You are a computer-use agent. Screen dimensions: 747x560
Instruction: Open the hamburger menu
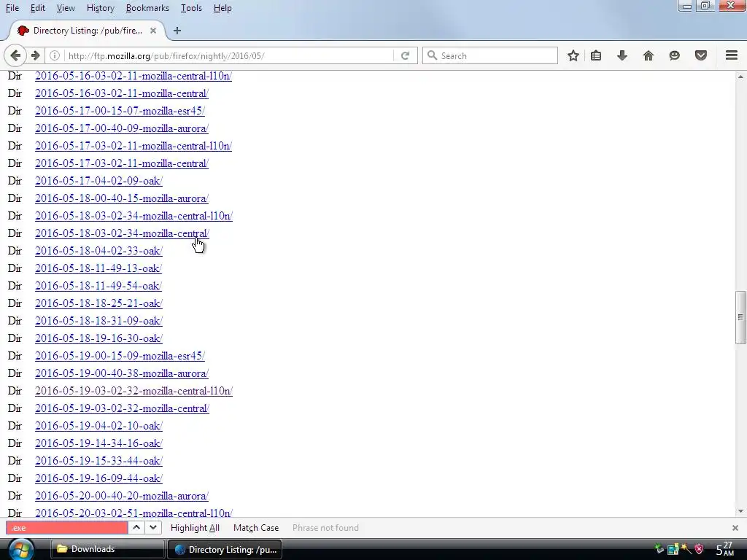tap(732, 55)
